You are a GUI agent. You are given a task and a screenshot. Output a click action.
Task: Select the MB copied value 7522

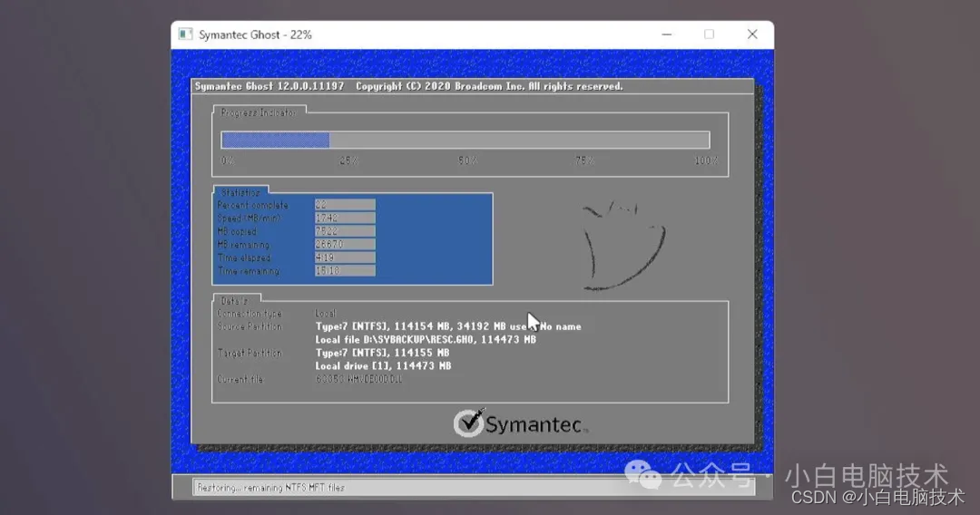345,231
